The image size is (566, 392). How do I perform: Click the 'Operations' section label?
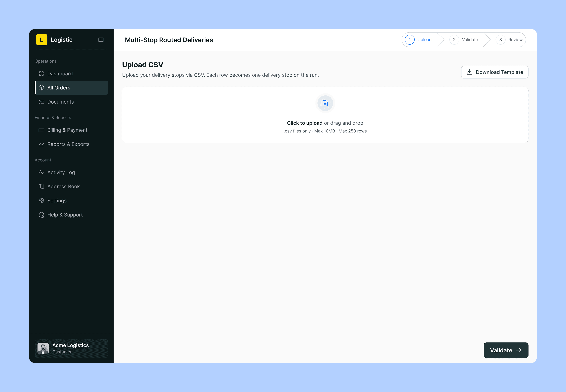[46, 61]
